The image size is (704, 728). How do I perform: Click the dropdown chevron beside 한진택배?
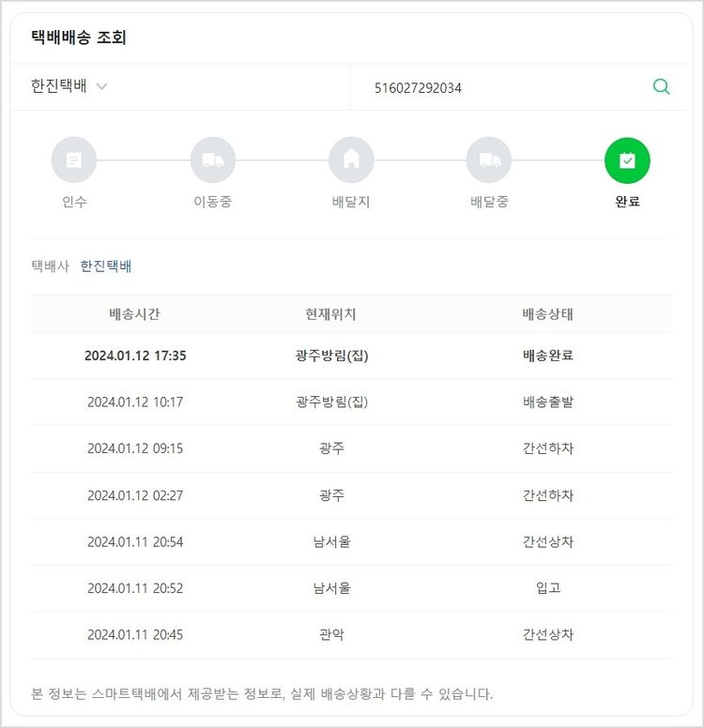(x=102, y=86)
